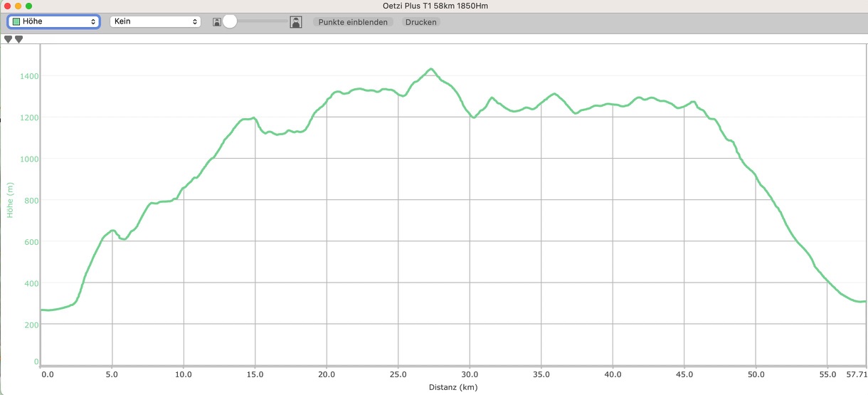Screen dimensions: 868x395
Task: Click the small portrait icon left of slider
Action: tap(216, 22)
